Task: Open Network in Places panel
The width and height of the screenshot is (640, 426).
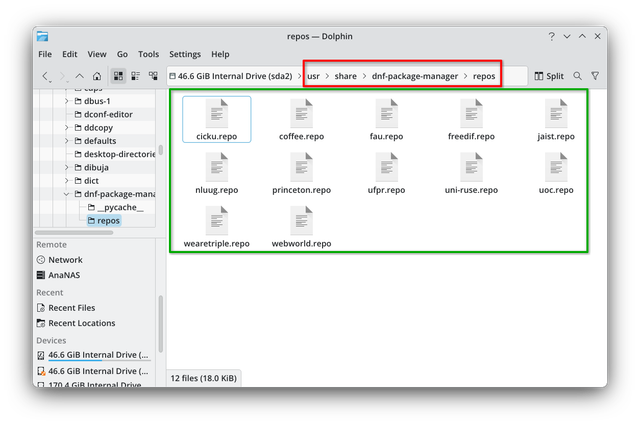Action: (x=60, y=260)
